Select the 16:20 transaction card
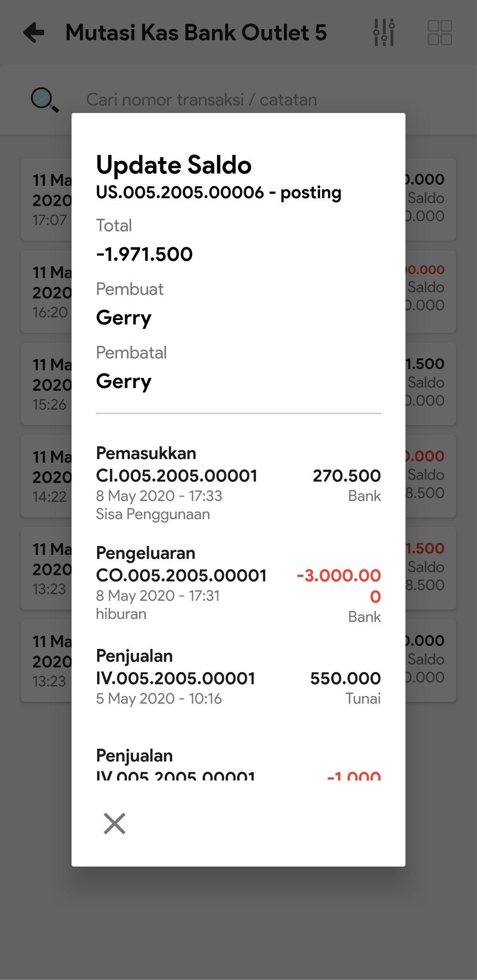 click(46, 292)
